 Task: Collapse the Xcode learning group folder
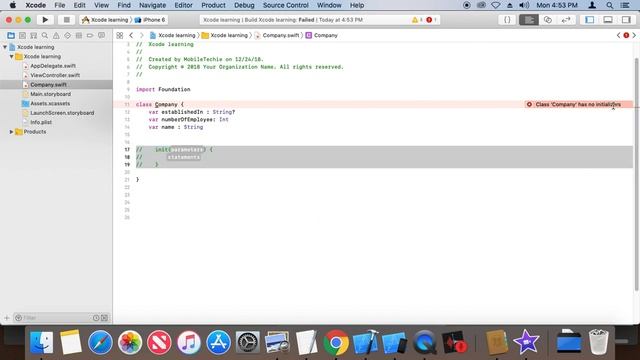coord(11,56)
